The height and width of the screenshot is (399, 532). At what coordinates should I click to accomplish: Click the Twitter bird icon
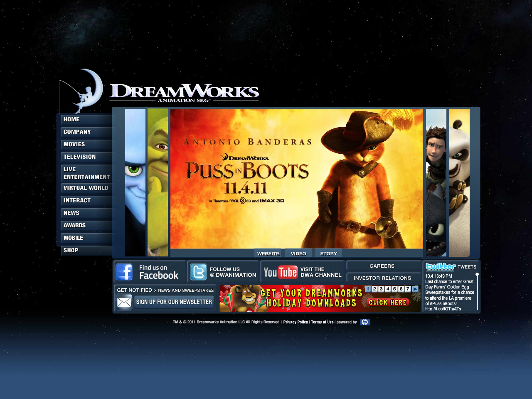(198, 272)
